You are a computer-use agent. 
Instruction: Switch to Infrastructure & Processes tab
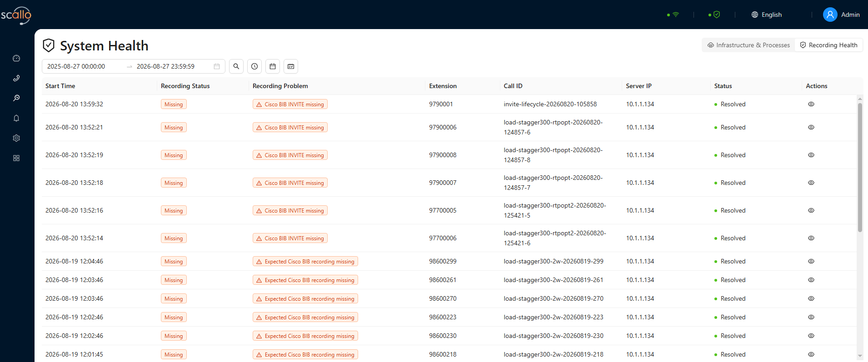[x=748, y=45]
